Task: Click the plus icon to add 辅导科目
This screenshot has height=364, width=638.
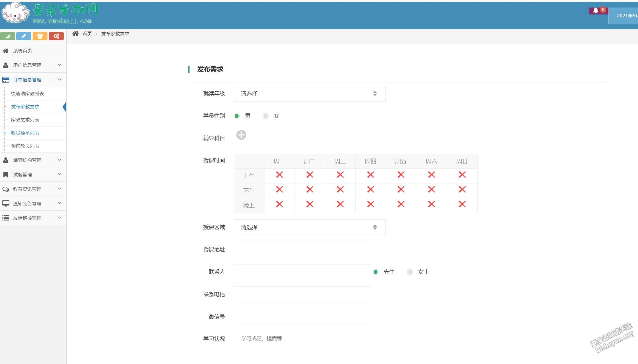Action: tap(241, 135)
